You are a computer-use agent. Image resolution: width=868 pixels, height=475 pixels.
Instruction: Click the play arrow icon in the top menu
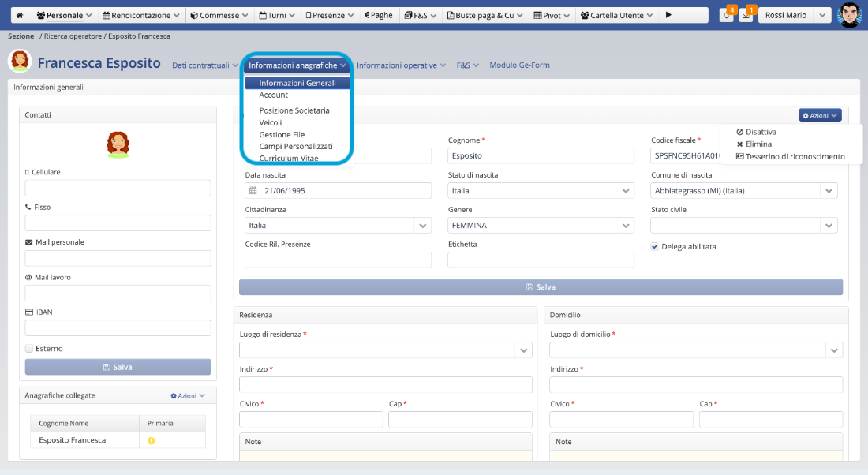tap(669, 15)
